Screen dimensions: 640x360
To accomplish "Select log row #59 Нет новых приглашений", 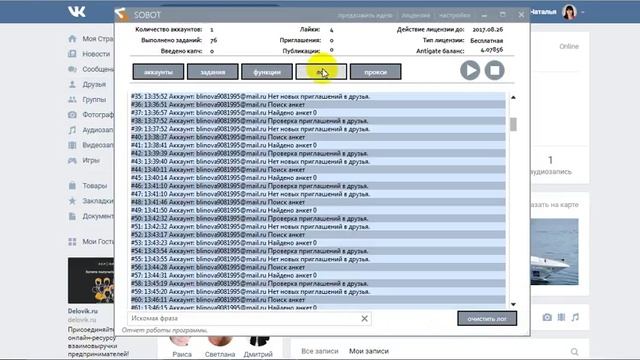I will (318, 291).
